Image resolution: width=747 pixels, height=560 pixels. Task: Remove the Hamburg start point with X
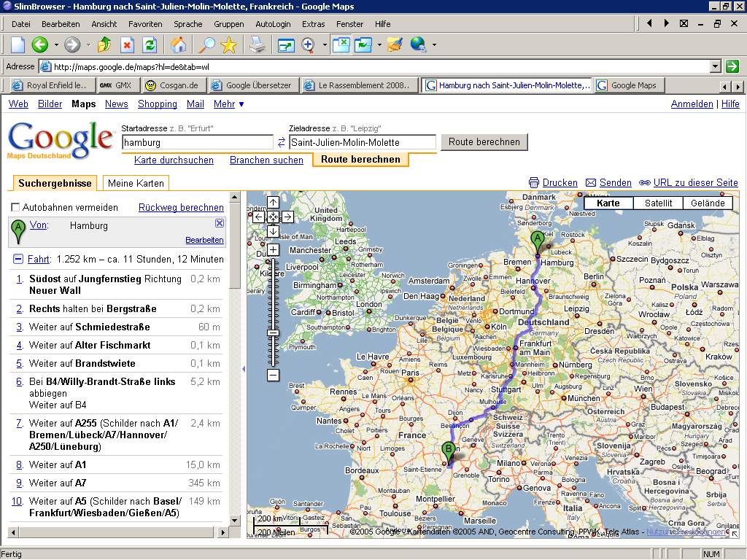[x=220, y=223]
